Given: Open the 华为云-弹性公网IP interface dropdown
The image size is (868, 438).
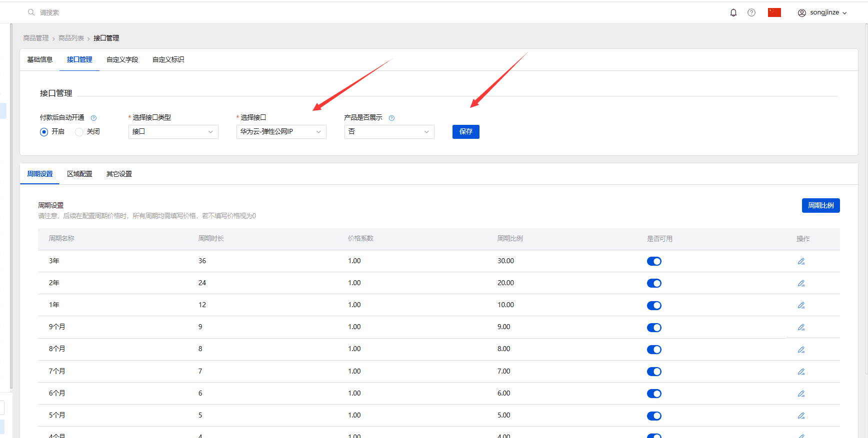Looking at the screenshot, I should [281, 132].
